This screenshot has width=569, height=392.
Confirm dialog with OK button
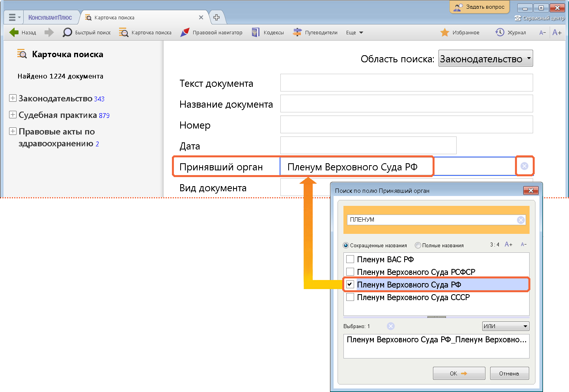coord(459,373)
